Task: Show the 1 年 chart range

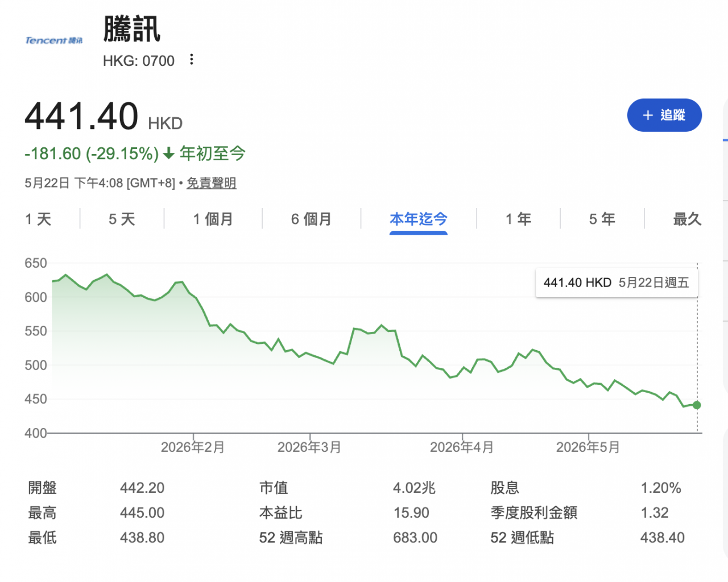Action: click(x=518, y=219)
